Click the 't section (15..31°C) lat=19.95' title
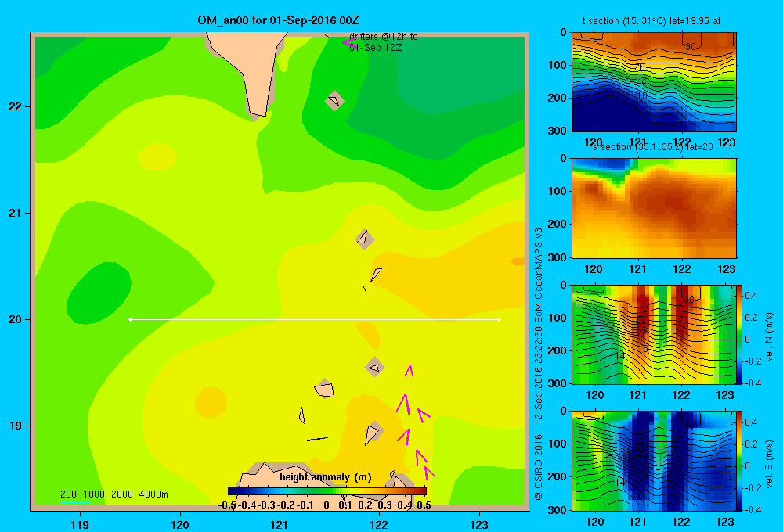This screenshot has height=532, width=783. click(x=651, y=21)
